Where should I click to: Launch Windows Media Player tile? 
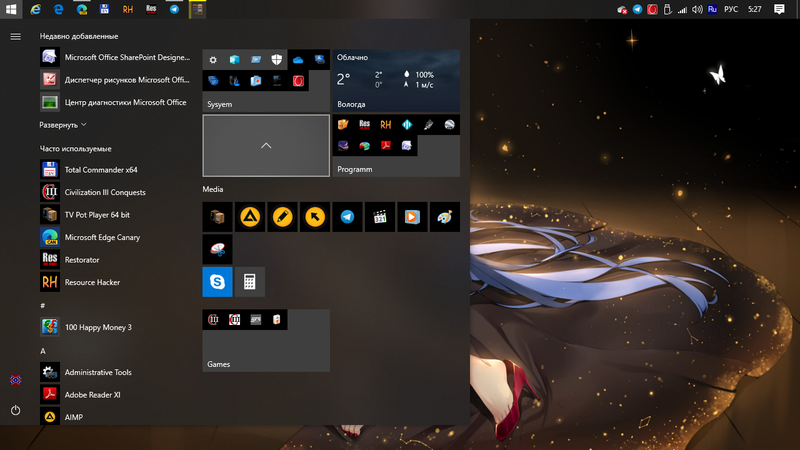click(412, 217)
